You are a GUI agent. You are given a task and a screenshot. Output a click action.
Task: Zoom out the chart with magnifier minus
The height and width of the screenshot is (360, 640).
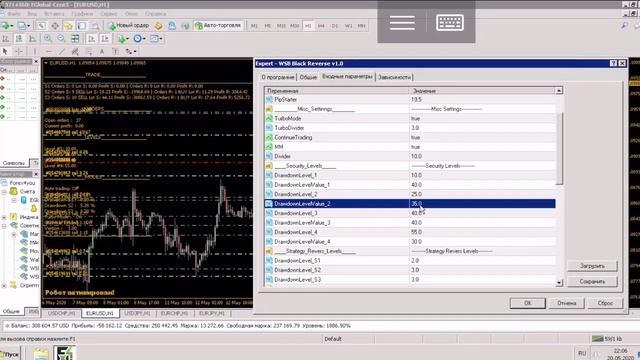tap(61, 39)
